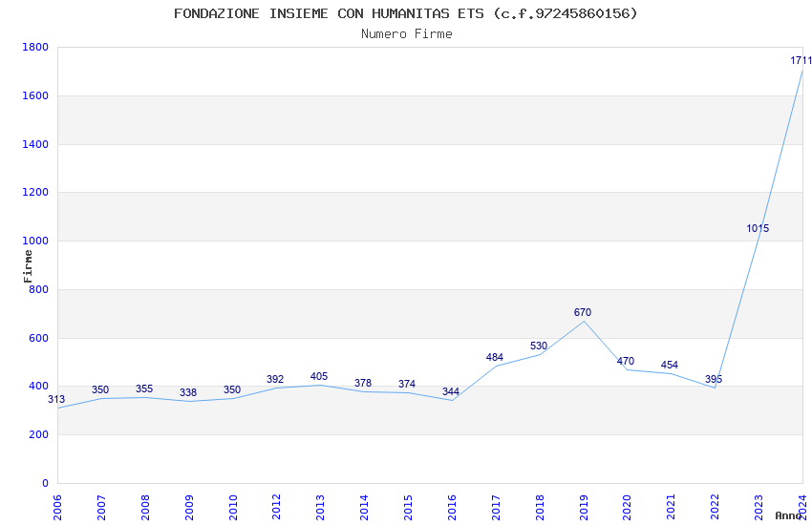Click the 'Numero Firme' subtitle
The width and height of the screenshot is (812, 525).
pyautogui.click(x=407, y=34)
